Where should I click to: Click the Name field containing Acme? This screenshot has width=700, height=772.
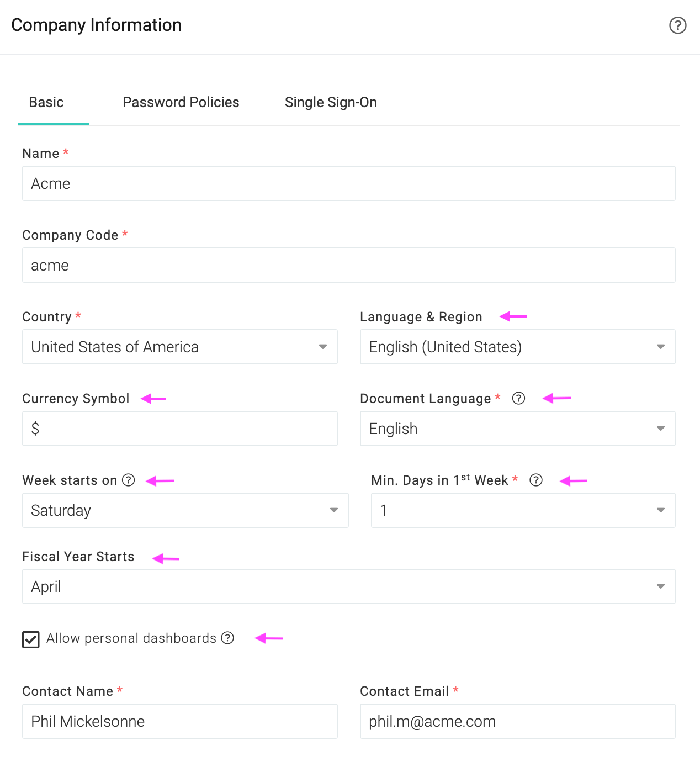click(x=349, y=183)
